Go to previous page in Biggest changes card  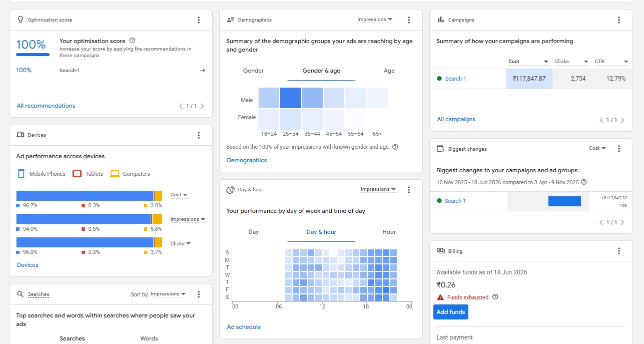601,222
